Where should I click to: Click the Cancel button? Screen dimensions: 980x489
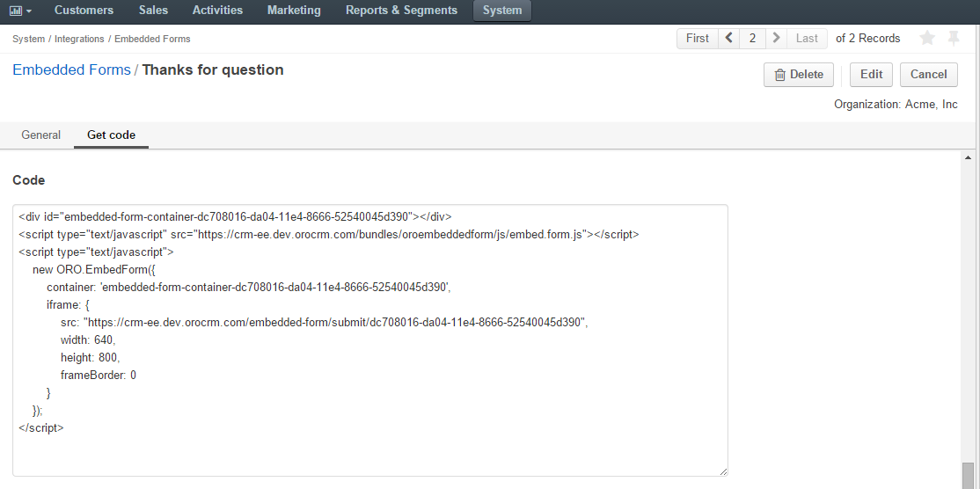[x=929, y=75]
